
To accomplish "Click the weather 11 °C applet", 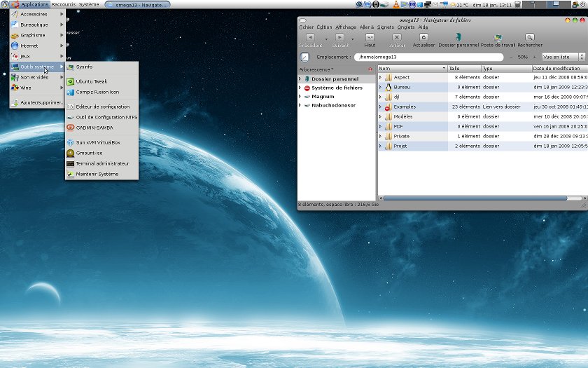I will [459, 5].
